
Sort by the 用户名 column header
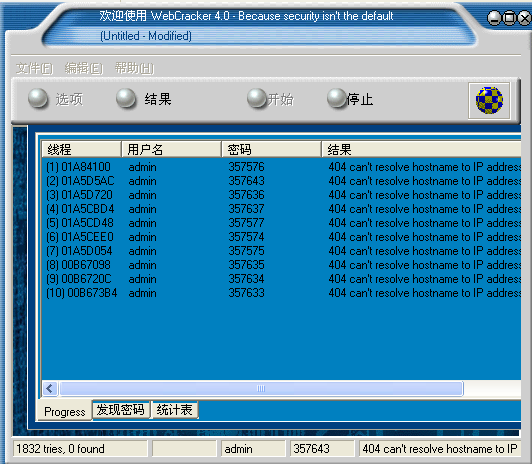point(171,149)
